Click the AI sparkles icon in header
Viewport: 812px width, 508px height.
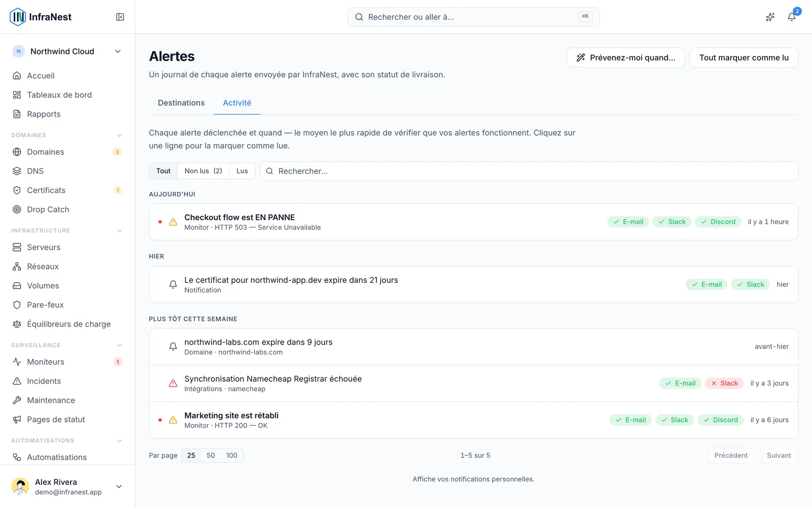pos(770,17)
